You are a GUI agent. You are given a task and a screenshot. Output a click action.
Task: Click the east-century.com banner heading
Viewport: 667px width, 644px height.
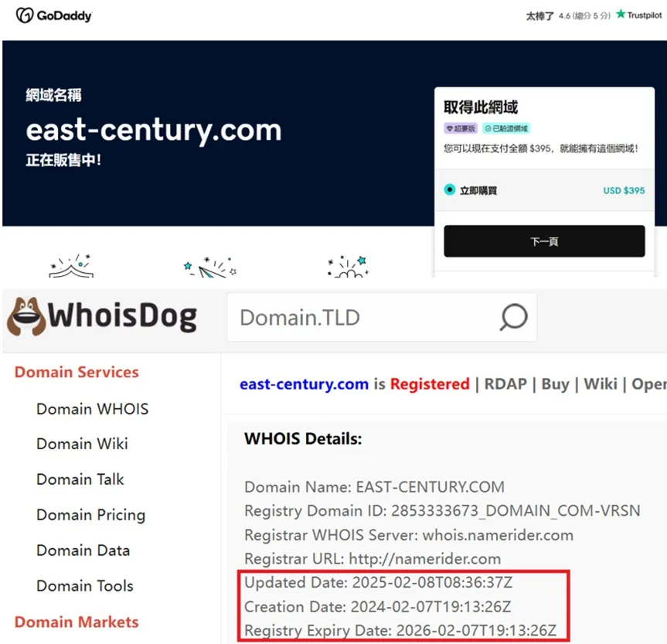pyautogui.click(x=154, y=130)
